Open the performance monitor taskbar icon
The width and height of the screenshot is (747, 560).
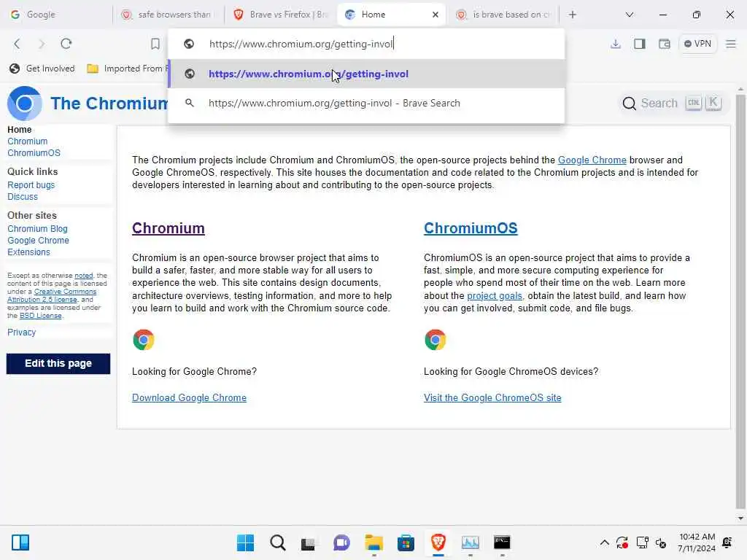[471, 542]
